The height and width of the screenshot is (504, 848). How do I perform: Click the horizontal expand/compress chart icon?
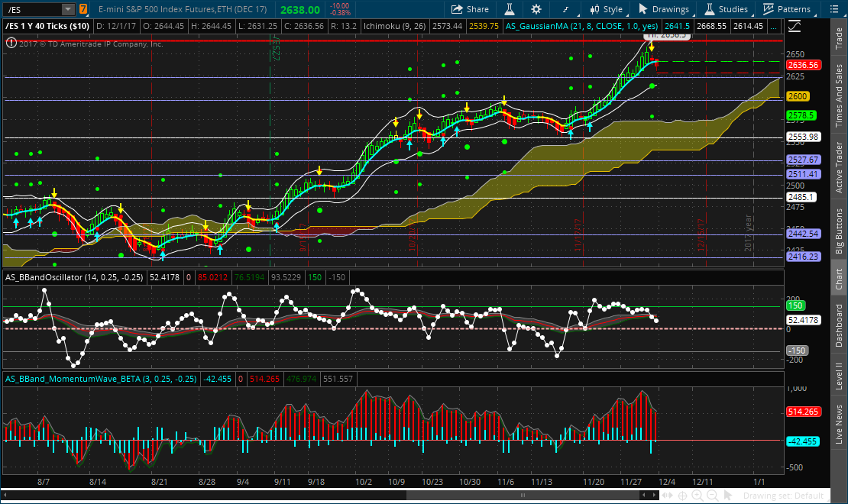pos(668,496)
